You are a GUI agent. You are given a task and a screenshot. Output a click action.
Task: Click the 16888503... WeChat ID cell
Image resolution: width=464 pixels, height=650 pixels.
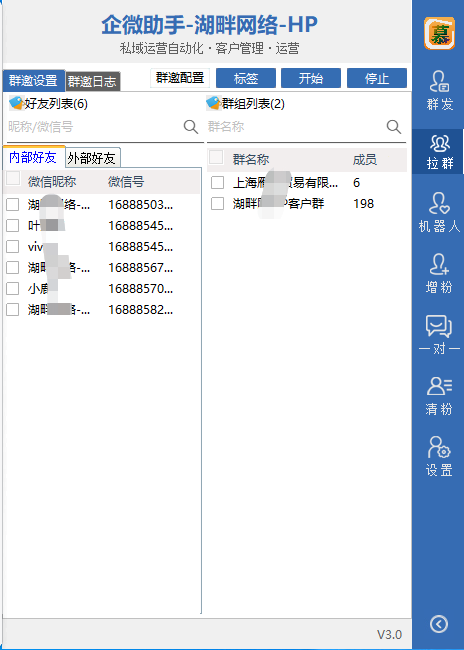(x=141, y=205)
